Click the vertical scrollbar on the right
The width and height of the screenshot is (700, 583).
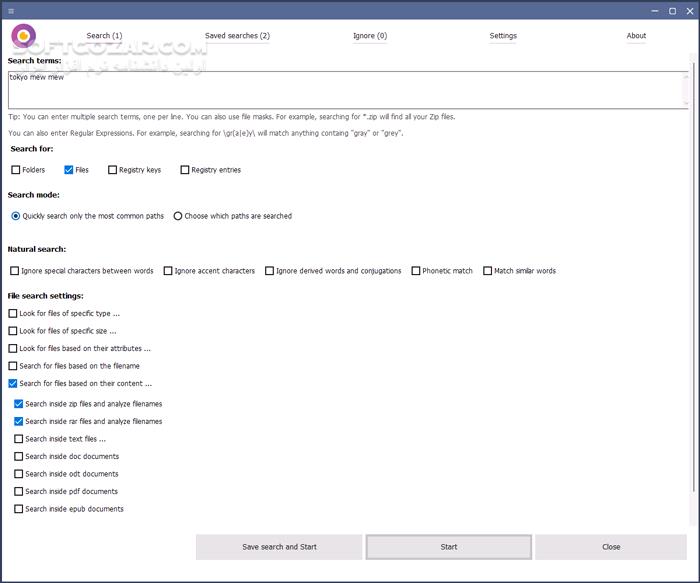pos(693,300)
